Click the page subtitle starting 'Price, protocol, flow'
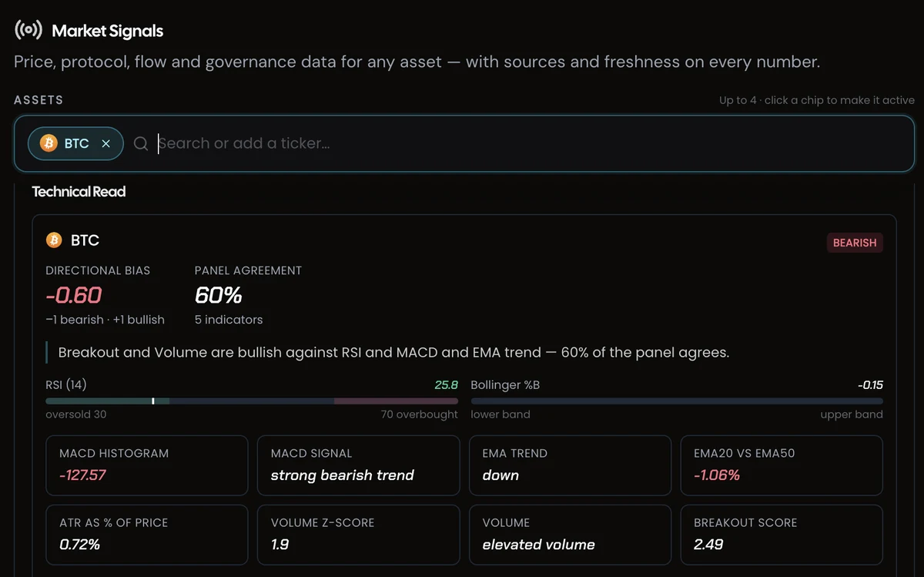 pyautogui.click(x=417, y=62)
